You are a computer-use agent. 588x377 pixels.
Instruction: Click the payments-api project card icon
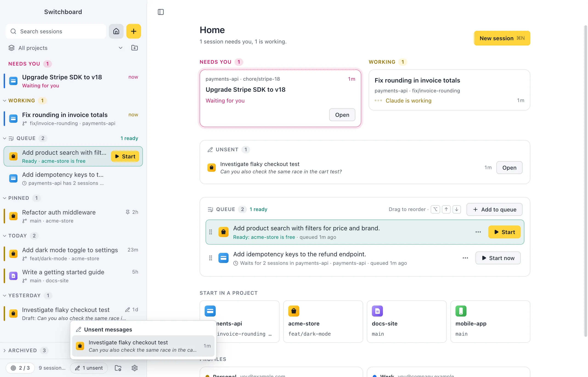click(210, 311)
